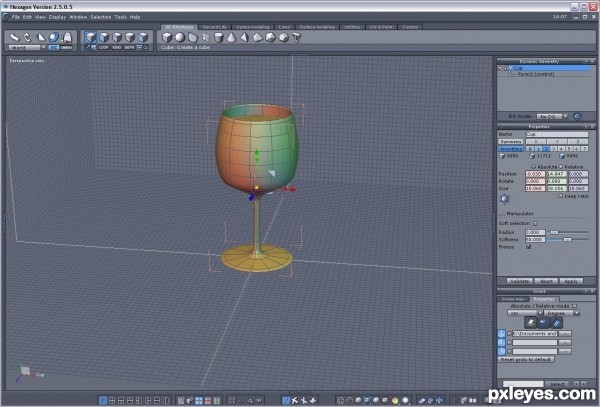Switch to the Utilities tab

(352, 27)
